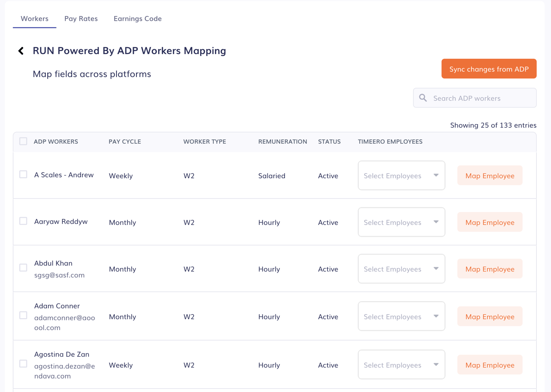
Task: Click the ADP WORKERS column header
Action: pos(56,142)
